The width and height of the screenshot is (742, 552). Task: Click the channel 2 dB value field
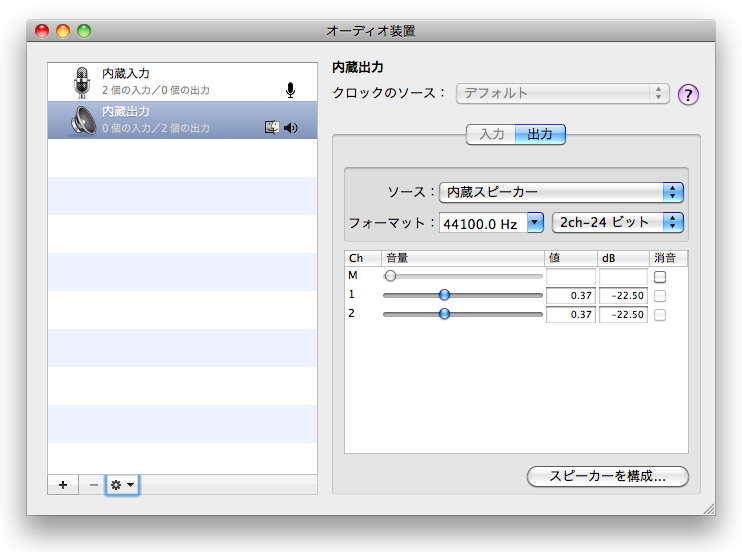click(x=623, y=314)
